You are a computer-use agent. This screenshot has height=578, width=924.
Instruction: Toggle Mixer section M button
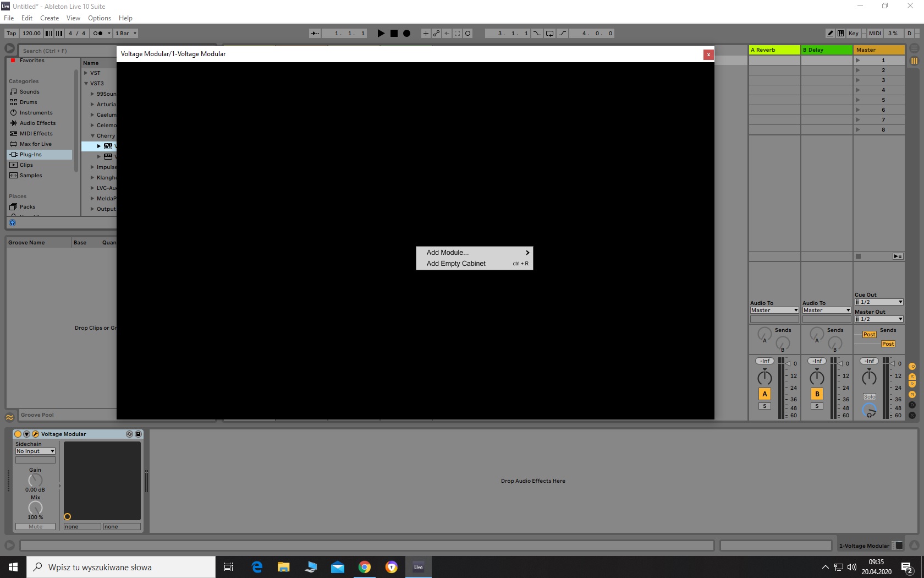coord(912,394)
